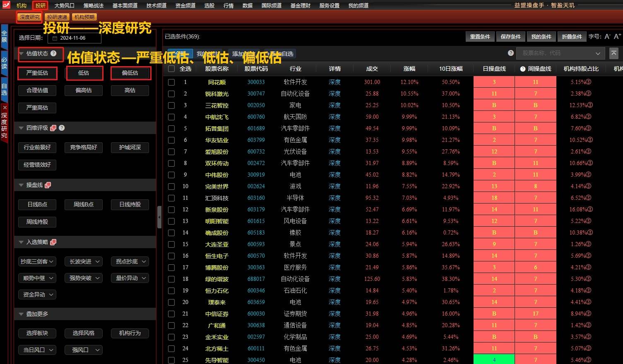Open help icon beside 估值状态

[x=53, y=53]
